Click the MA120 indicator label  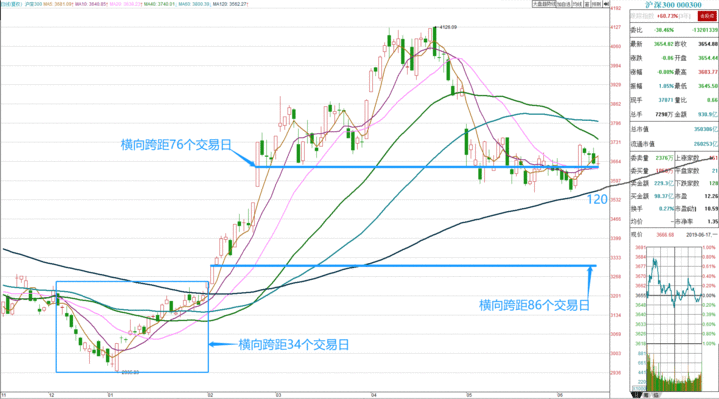click(230, 4)
